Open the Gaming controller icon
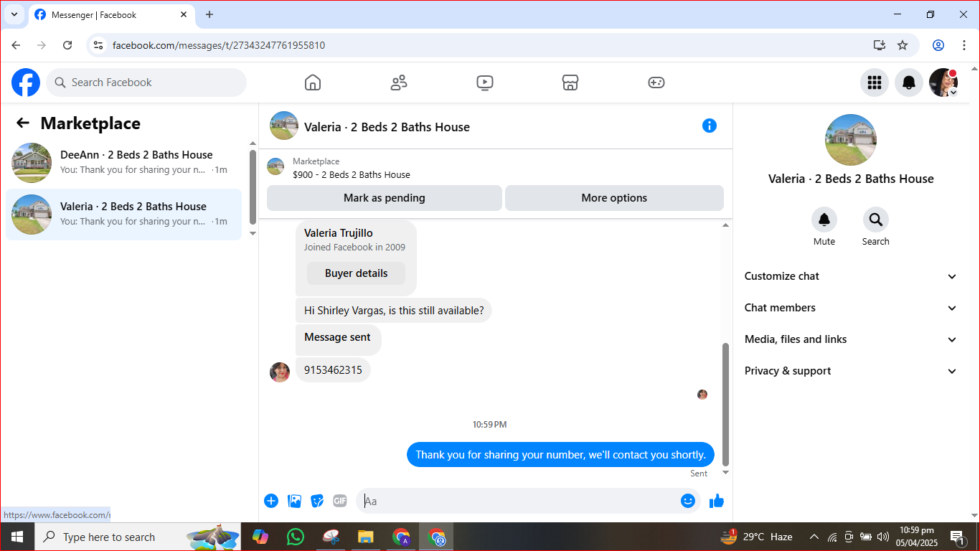Image resolution: width=980 pixels, height=551 pixels. (656, 83)
